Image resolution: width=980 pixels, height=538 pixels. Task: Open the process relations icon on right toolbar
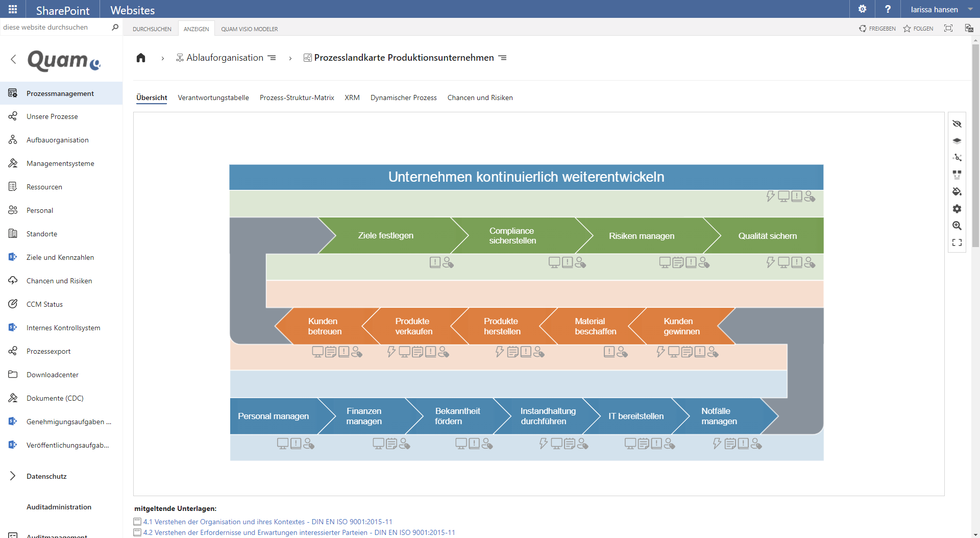pyautogui.click(x=958, y=157)
